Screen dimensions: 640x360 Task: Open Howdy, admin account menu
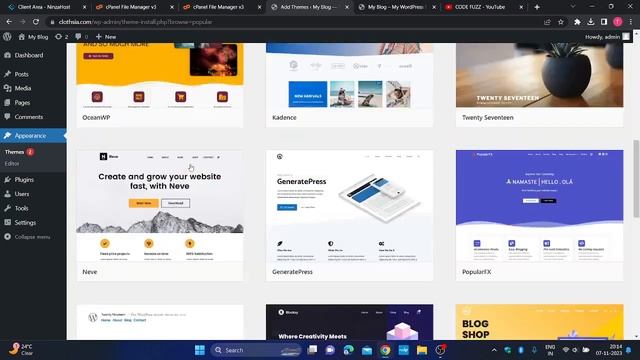coord(607,37)
